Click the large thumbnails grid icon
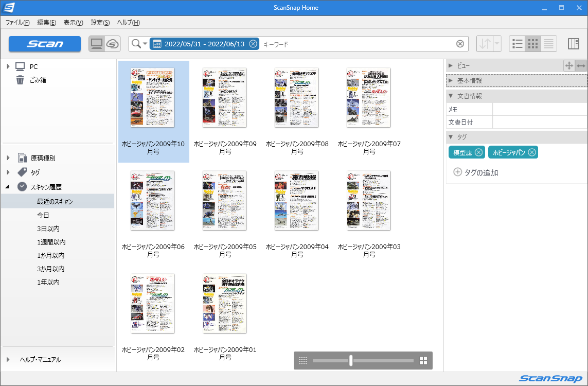588x386 pixels. pos(423,360)
